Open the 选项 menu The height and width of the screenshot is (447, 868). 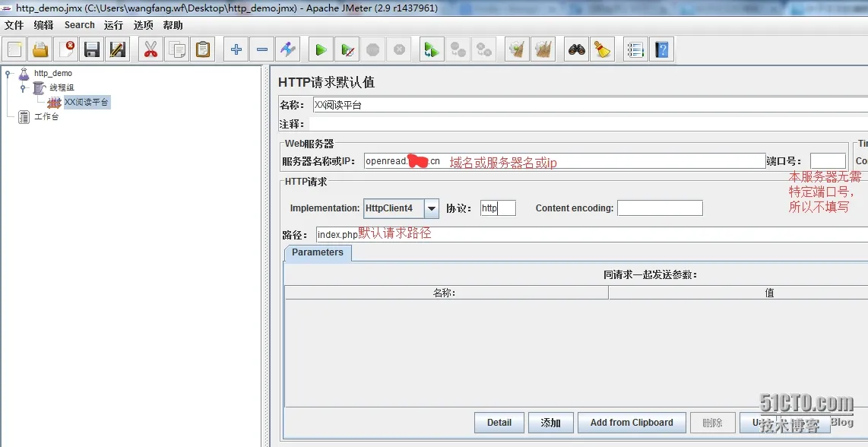coord(144,25)
